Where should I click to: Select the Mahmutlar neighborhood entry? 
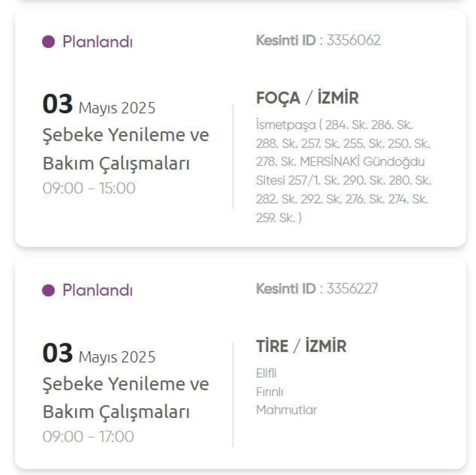click(x=286, y=410)
